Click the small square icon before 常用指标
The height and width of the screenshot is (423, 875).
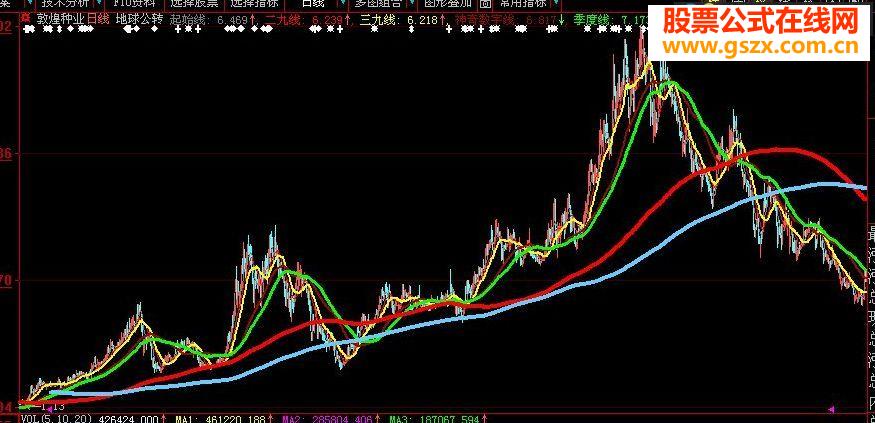[485, 3]
